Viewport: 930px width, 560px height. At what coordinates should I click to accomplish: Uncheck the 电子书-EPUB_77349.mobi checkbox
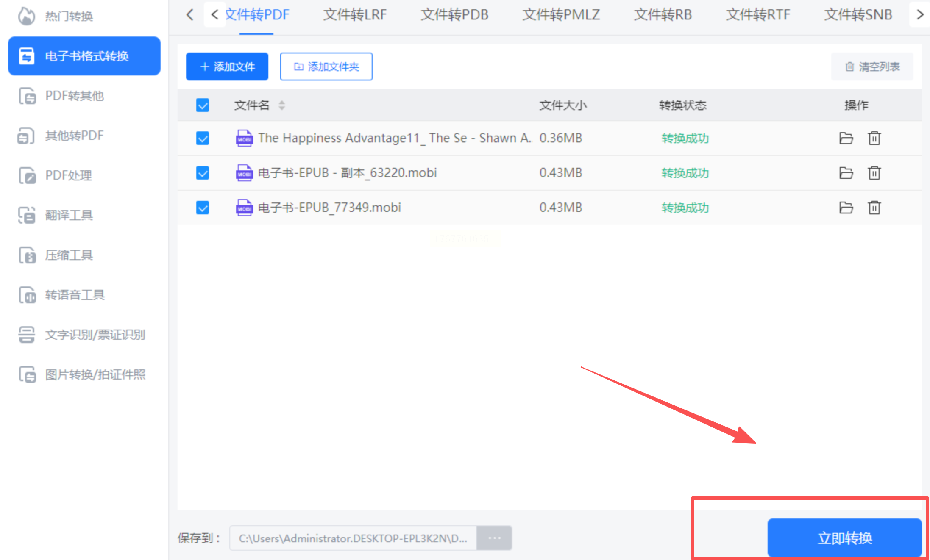(203, 208)
